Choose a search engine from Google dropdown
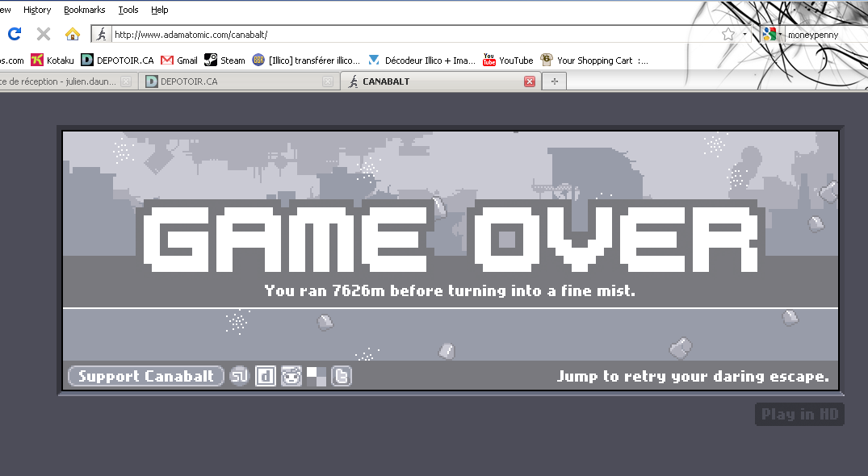The image size is (868, 476). 772,34
